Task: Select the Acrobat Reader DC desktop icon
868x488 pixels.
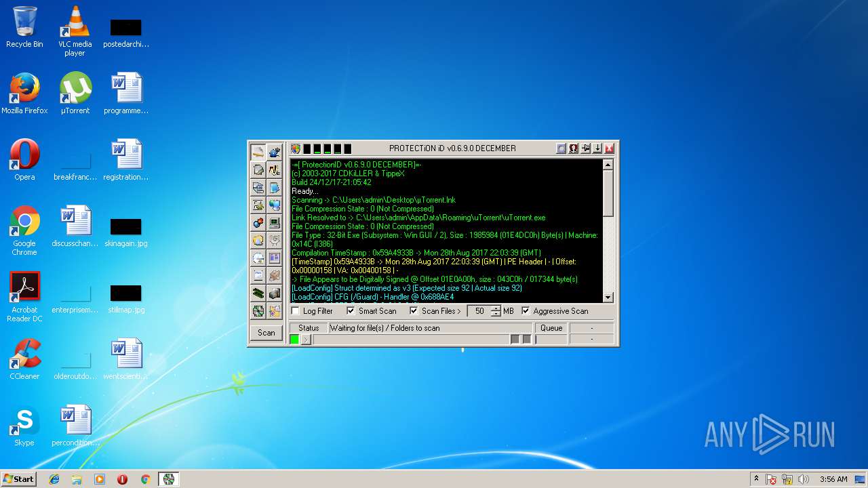Action: pyautogui.click(x=24, y=297)
